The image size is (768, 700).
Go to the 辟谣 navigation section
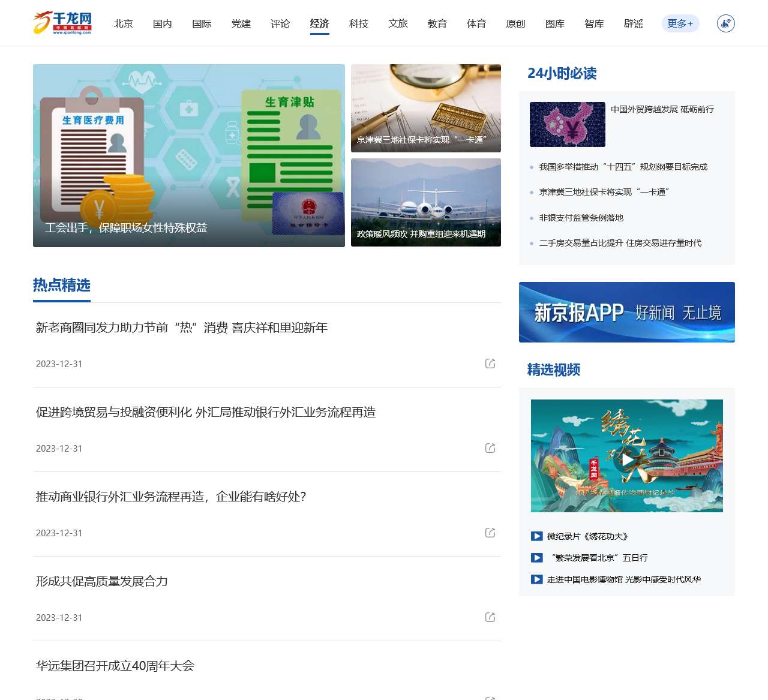[633, 24]
